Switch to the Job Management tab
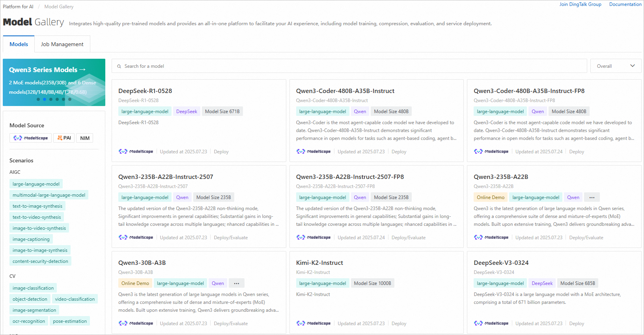644x335 pixels. pyautogui.click(x=62, y=44)
